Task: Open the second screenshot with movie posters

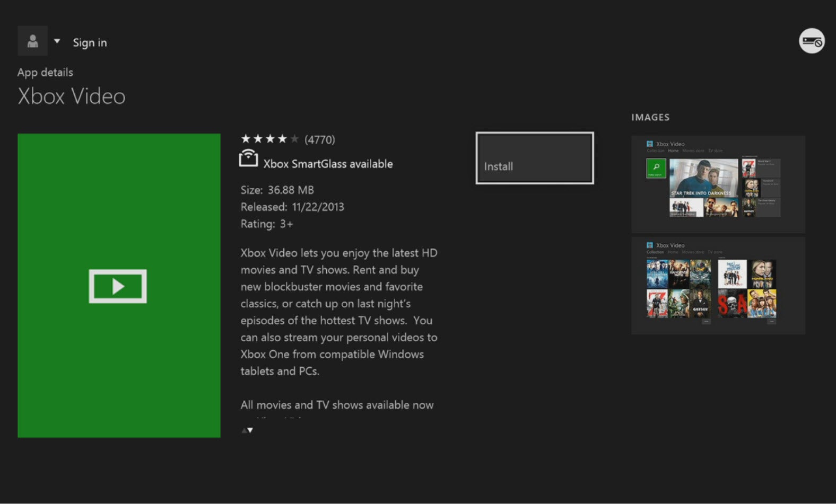Action: 718,286
